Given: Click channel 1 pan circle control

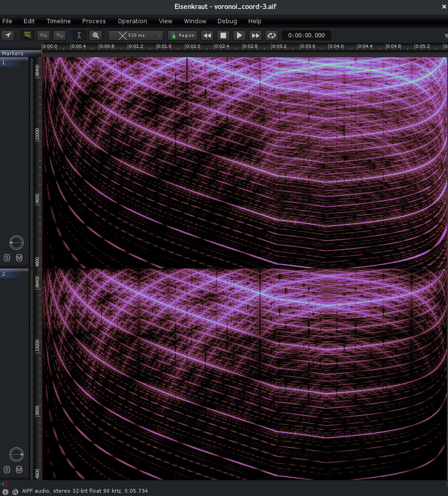Looking at the screenshot, I should pyautogui.click(x=17, y=242).
